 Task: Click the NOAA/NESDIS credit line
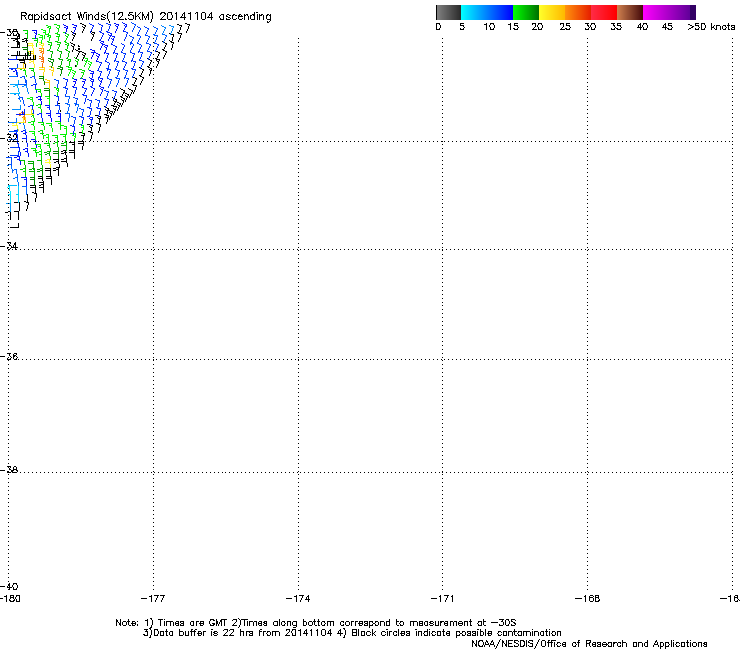pyautogui.click(x=589, y=644)
